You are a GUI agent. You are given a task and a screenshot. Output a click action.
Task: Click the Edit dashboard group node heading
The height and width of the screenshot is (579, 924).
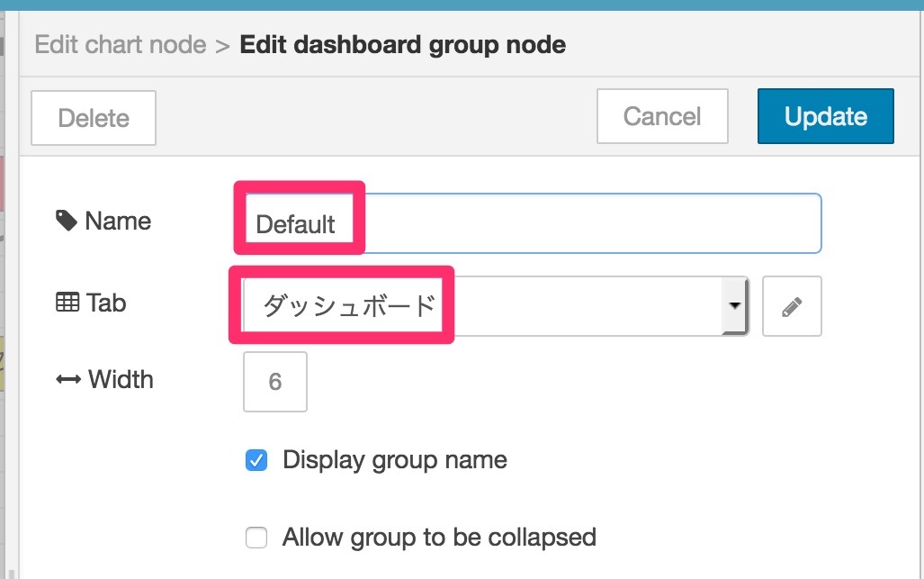coord(403,45)
